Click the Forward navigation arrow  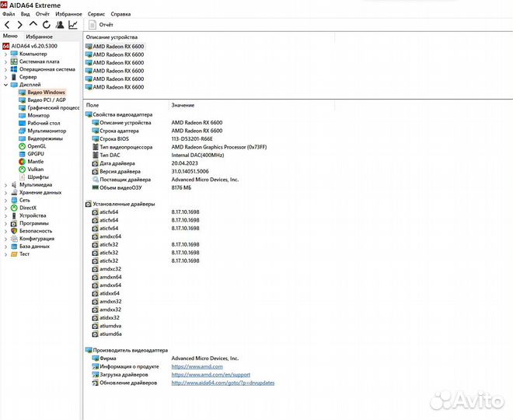click(x=19, y=25)
